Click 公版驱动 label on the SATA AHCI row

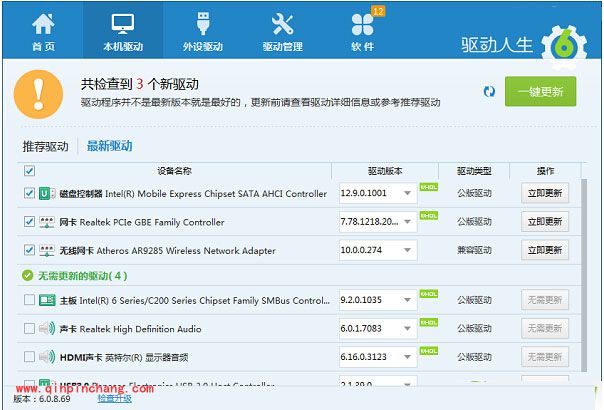[474, 193]
